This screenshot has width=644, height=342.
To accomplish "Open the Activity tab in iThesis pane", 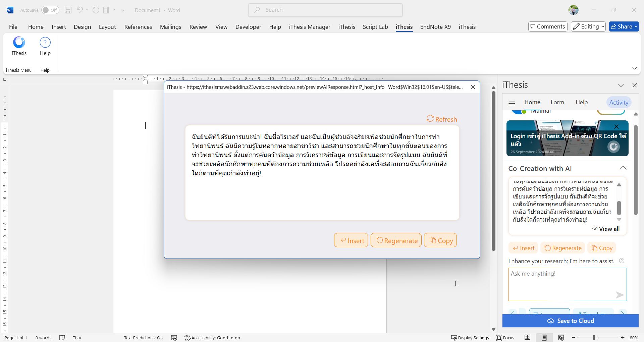I will tap(619, 103).
